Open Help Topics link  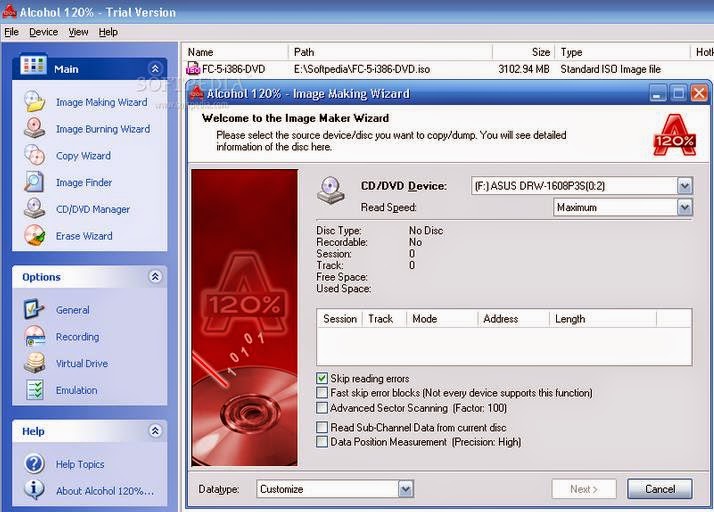(x=80, y=464)
